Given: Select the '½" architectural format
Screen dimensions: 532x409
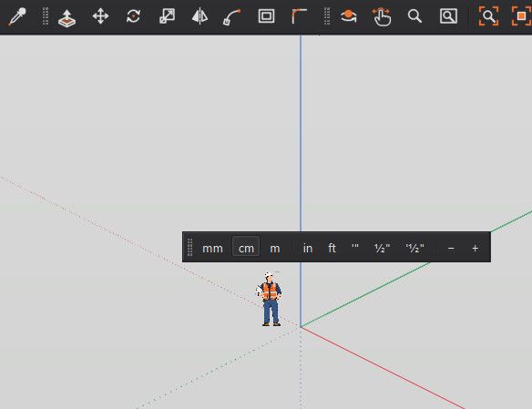Looking at the screenshot, I should coord(415,249).
